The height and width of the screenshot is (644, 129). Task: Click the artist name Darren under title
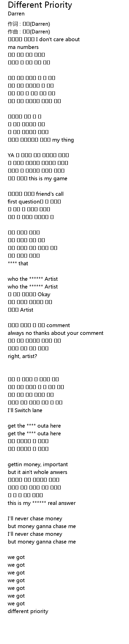(16, 14)
